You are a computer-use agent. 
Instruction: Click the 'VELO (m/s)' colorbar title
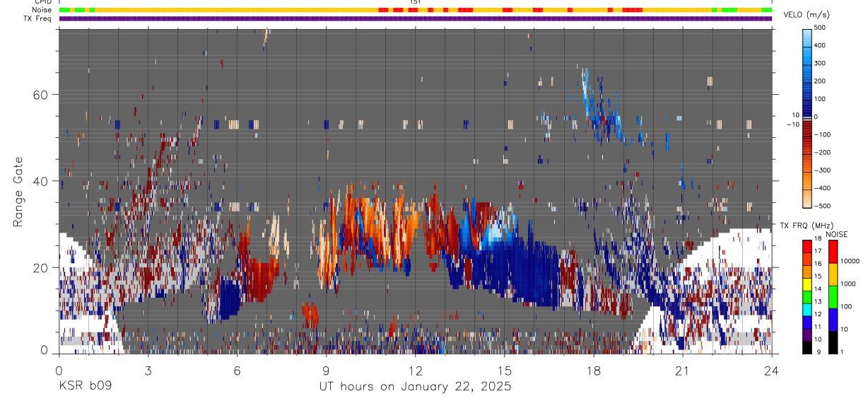807,15
